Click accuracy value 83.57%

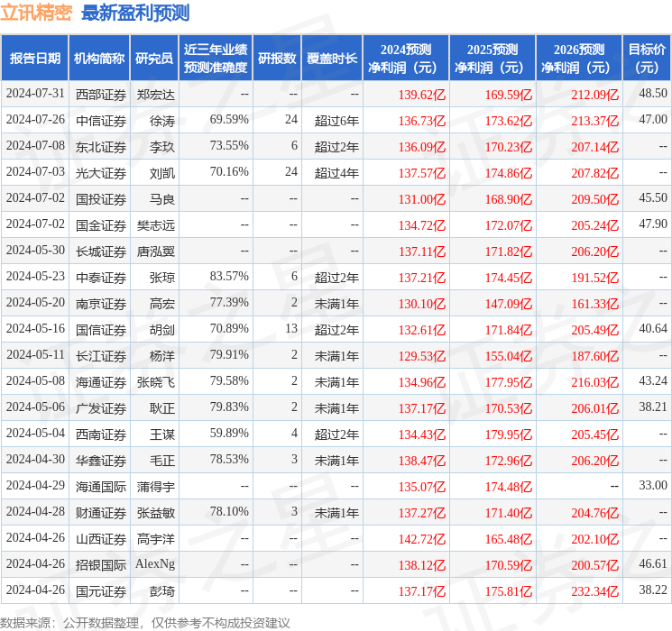click(229, 277)
